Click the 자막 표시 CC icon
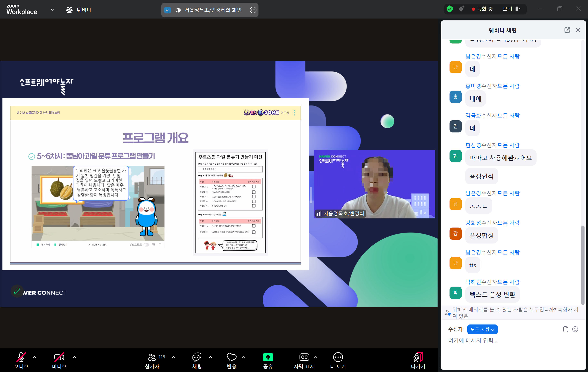 304,357
